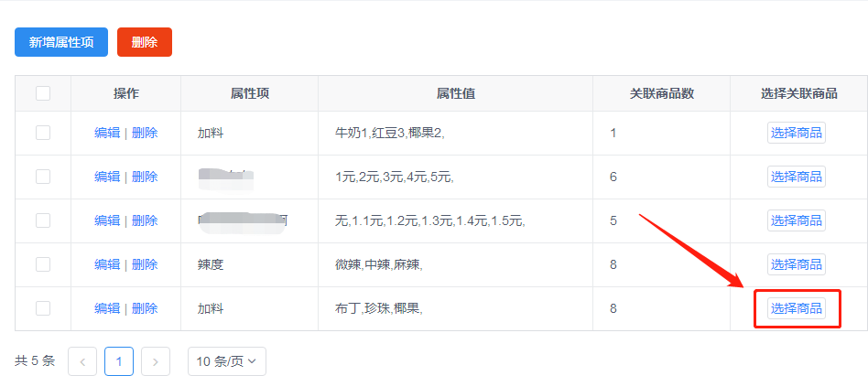This screenshot has height=376, width=868.
Task: Click 选择商品 in the highlighted last row
Action: [796, 308]
